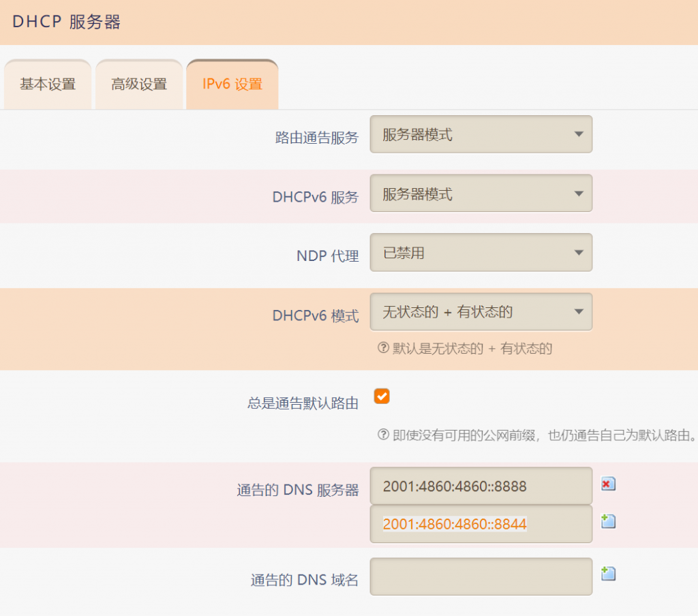Select the IPv6 设置 tab

232,84
